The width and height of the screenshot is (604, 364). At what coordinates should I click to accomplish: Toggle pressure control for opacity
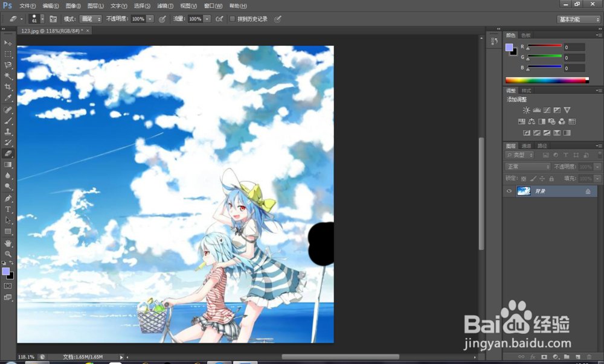coord(162,19)
